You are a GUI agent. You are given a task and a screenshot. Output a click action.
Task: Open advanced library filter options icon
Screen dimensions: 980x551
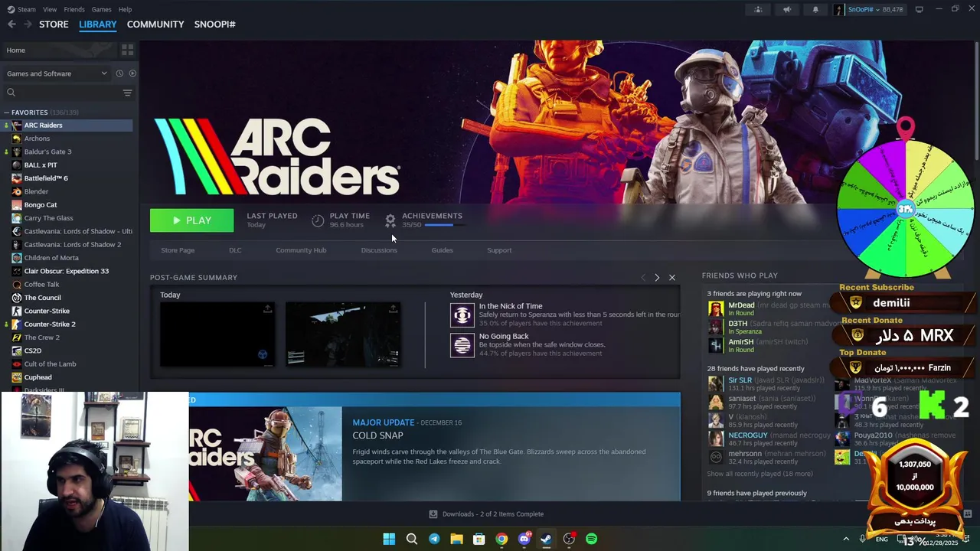(x=127, y=93)
